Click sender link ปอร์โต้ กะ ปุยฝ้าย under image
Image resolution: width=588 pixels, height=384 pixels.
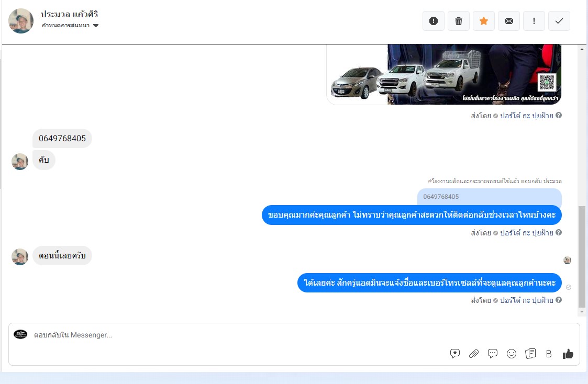pyautogui.click(x=527, y=116)
